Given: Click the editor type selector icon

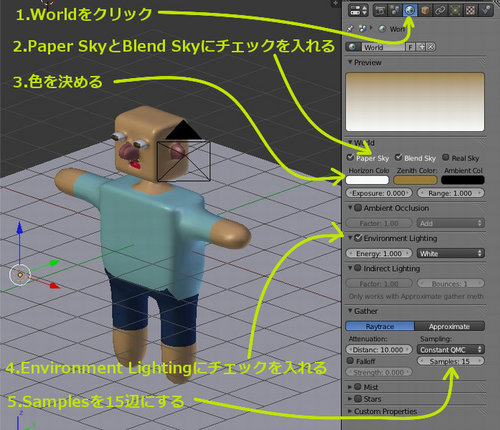Looking at the screenshot, I should [x=358, y=10].
